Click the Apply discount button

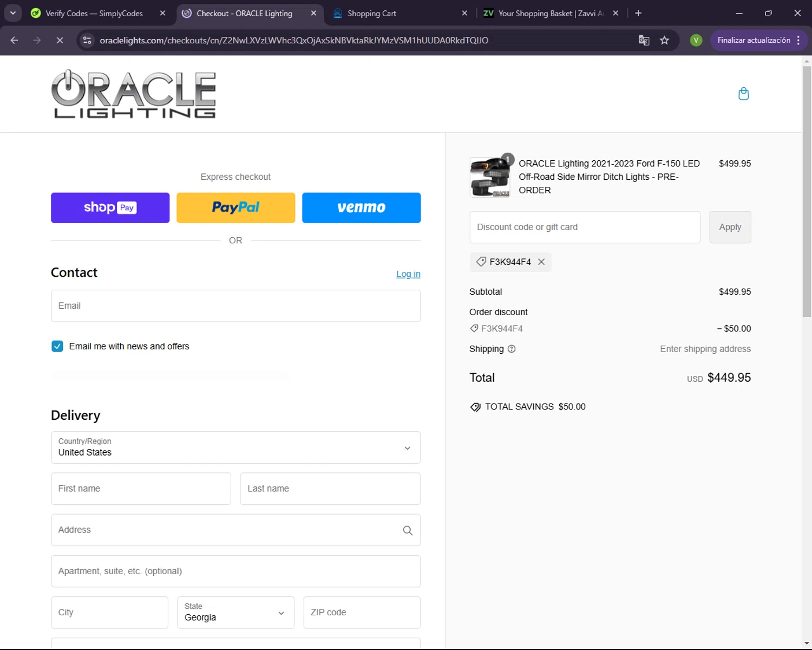[x=730, y=227]
